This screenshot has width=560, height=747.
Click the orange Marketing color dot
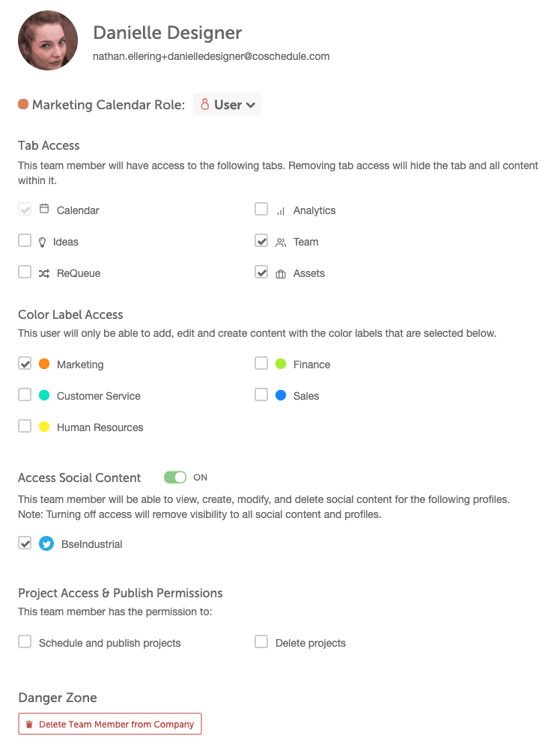pos(44,364)
